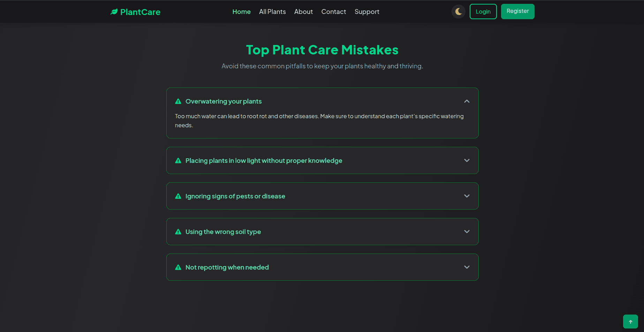Click the Login button
Image resolution: width=644 pixels, height=332 pixels.
483,11
